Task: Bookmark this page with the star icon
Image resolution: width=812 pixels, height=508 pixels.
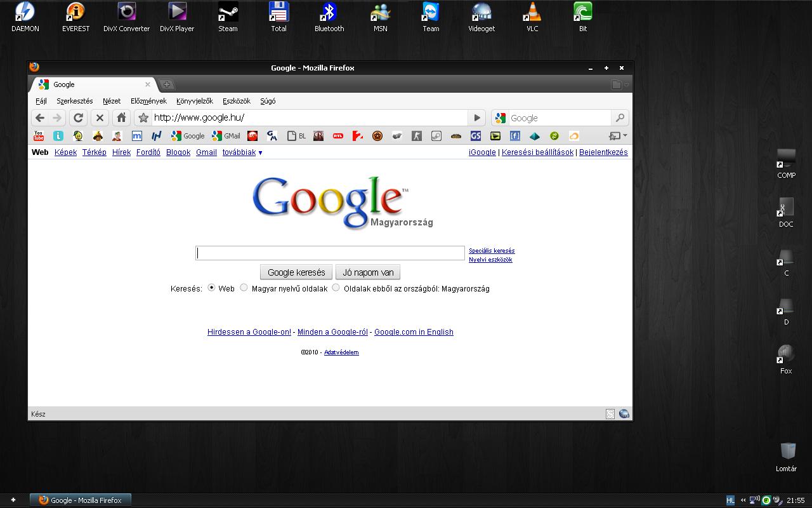Action: point(143,117)
